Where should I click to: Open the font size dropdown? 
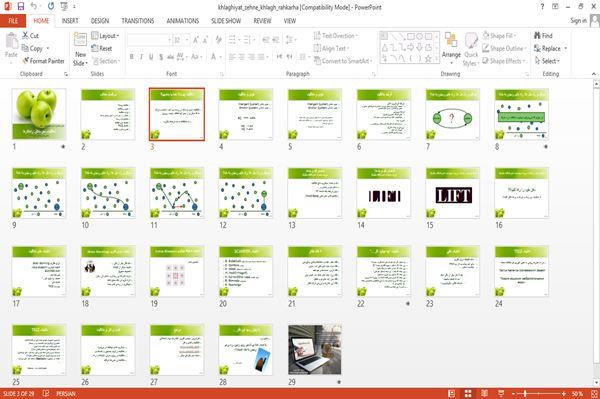(x=187, y=40)
